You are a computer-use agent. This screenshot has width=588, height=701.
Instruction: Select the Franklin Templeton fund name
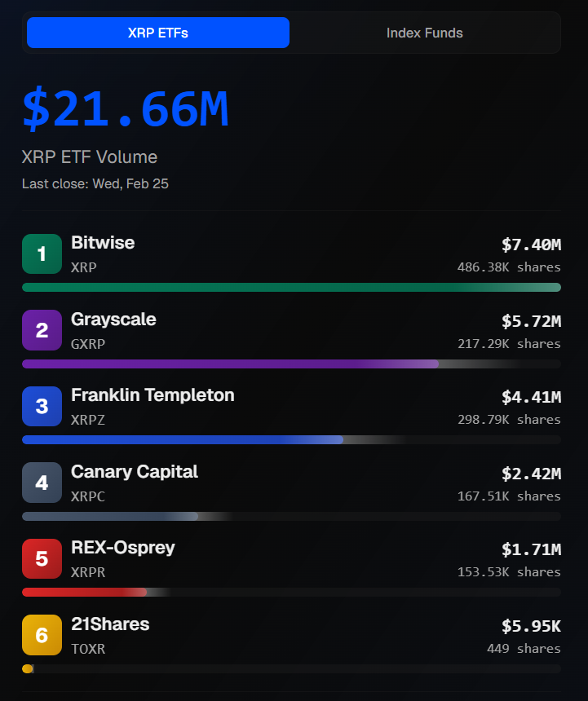pyautogui.click(x=153, y=395)
